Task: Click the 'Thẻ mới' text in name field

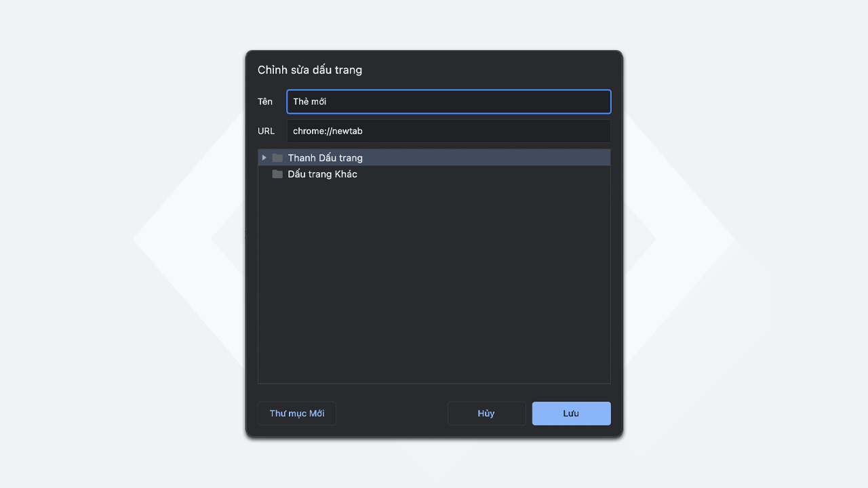Action: tap(309, 102)
